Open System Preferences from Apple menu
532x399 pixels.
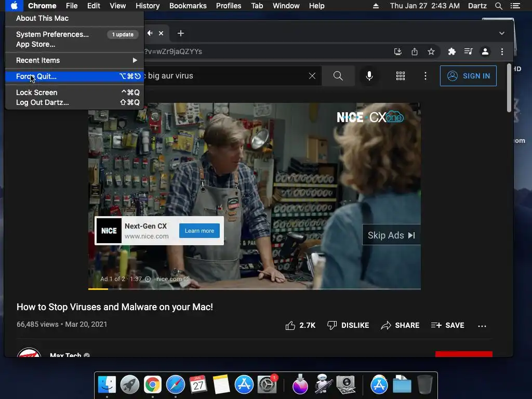click(74, 34)
